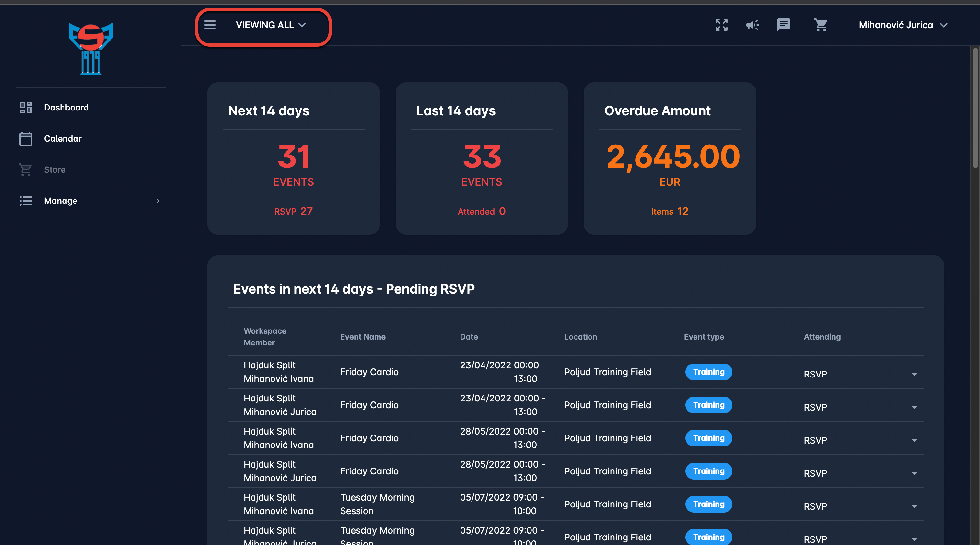Click the Dashboard grid icon

(x=26, y=108)
